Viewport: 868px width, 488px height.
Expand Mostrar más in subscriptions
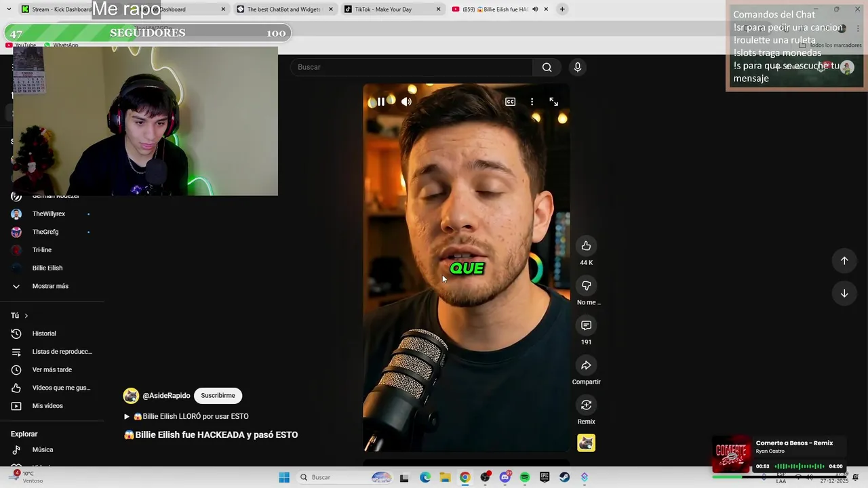click(x=50, y=286)
